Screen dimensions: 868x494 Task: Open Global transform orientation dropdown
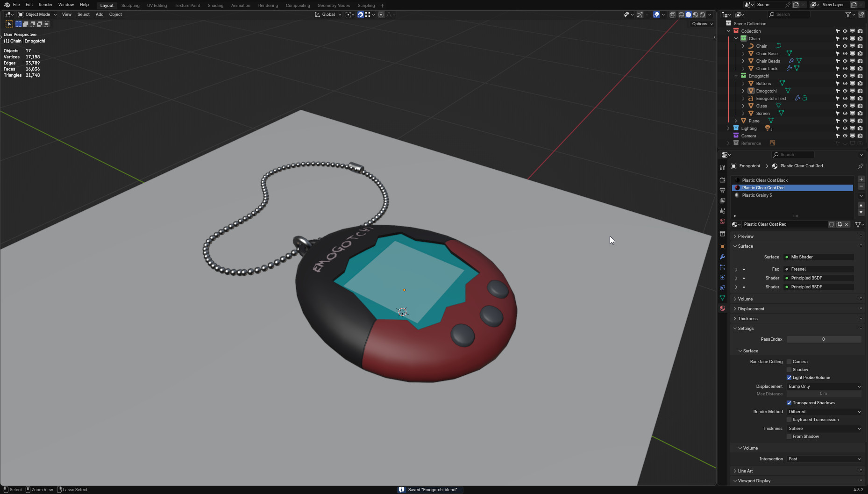[328, 14]
